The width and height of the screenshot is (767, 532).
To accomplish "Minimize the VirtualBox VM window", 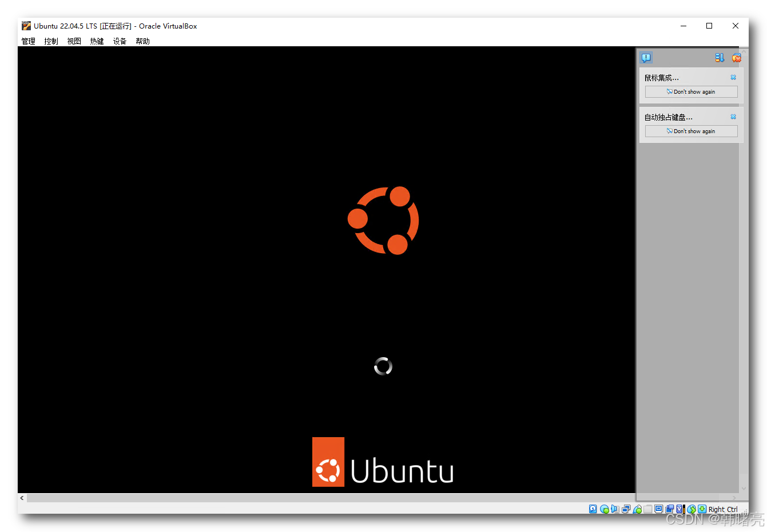I will point(683,26).
